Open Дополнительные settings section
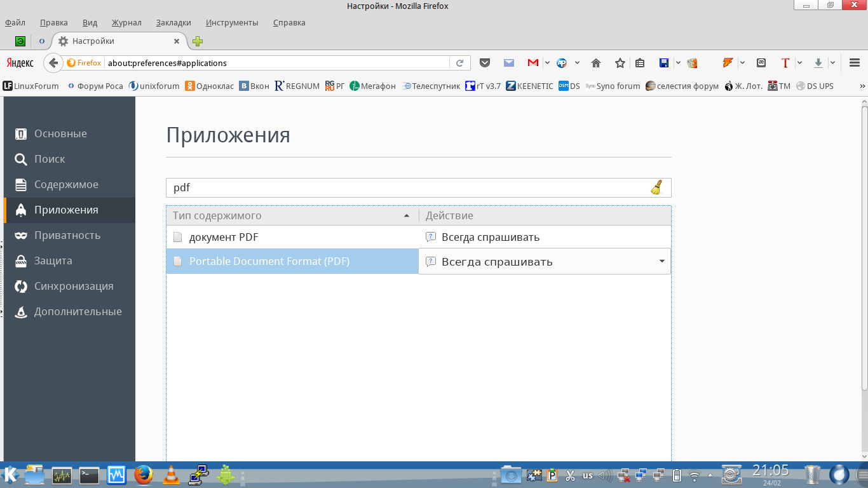Image resolution: width=868 pixels, height=488 pixels. (69, 311)
